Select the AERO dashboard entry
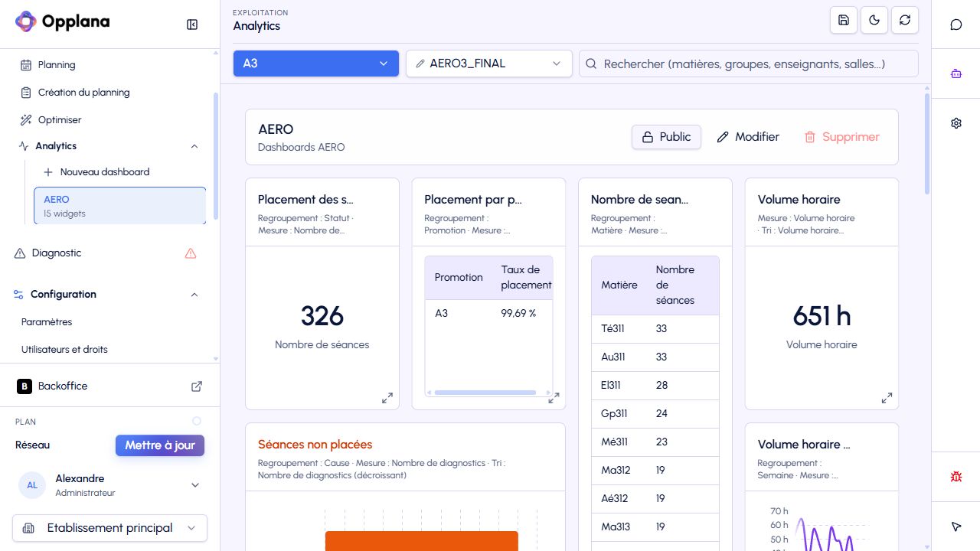Viewport: 980px width, 551px height. (x=120, y=206)
